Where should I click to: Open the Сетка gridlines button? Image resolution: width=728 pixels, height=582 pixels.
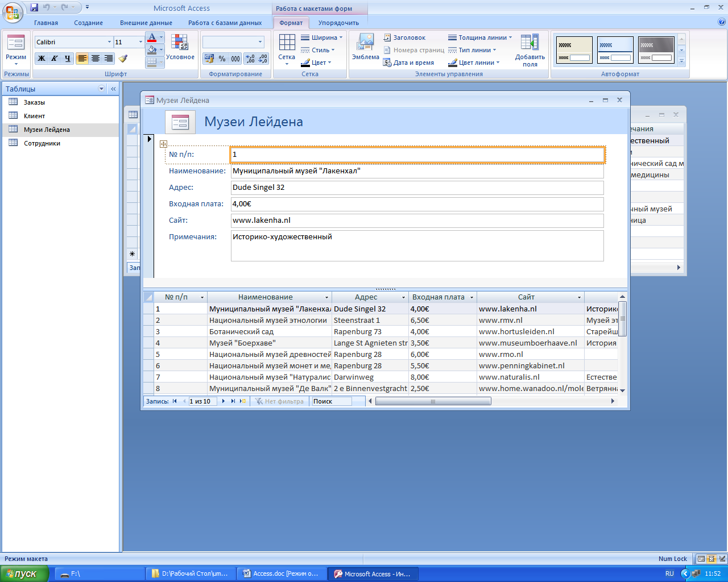[287, 50]
